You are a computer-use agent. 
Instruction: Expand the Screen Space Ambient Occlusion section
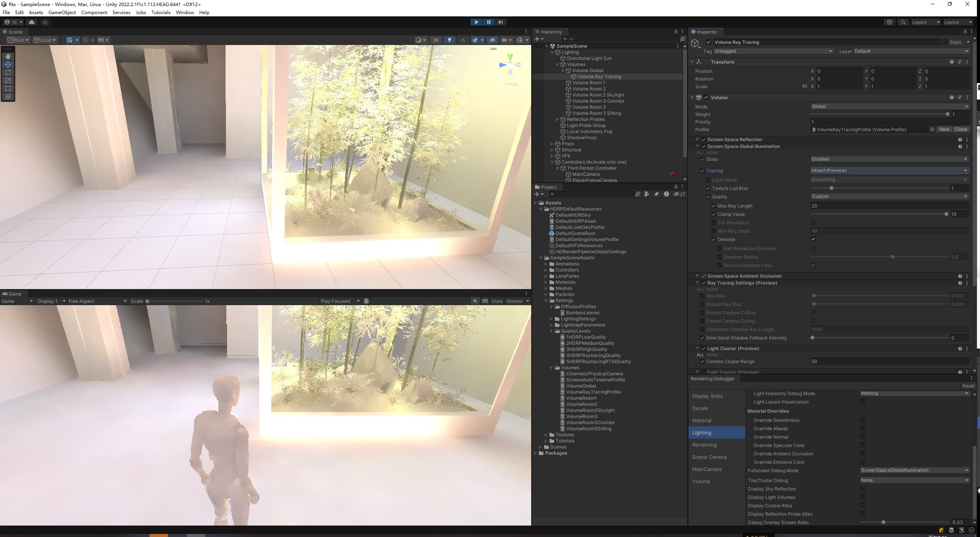pos(697,276)
